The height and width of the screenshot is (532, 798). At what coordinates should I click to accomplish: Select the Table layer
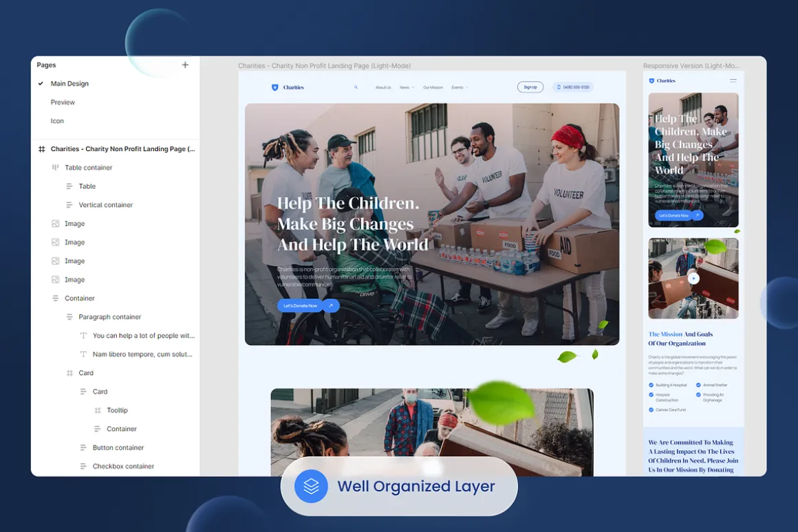tap(87, 186)
